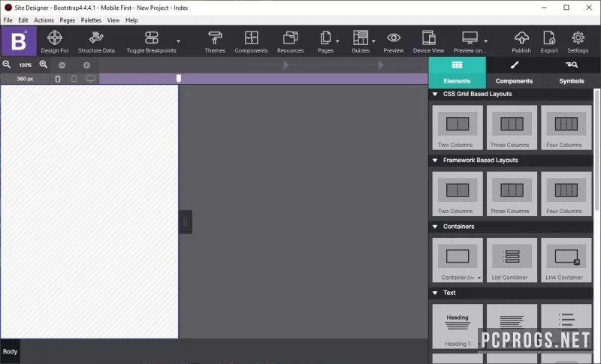Switch to the Elements tab

pos(457,73)
